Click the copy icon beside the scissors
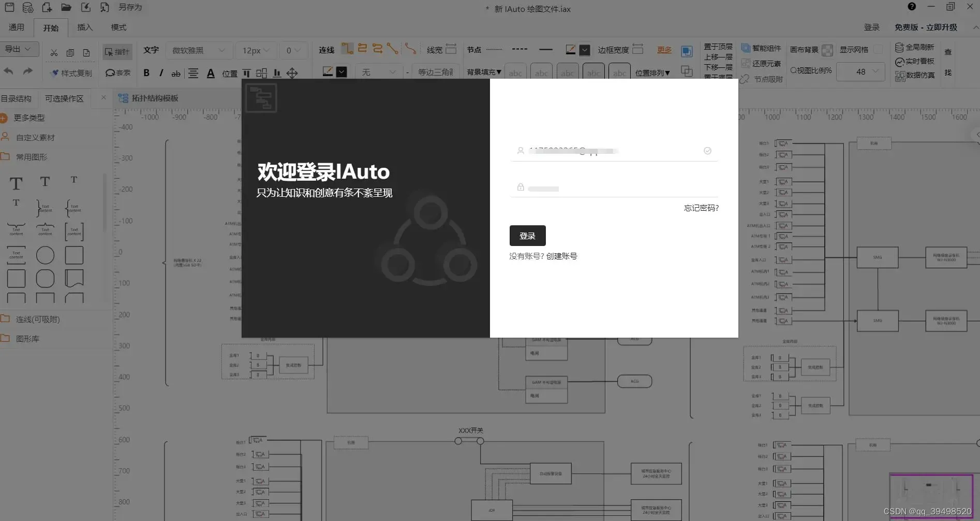This screenshot has width=980, height=521. [70, 53]
